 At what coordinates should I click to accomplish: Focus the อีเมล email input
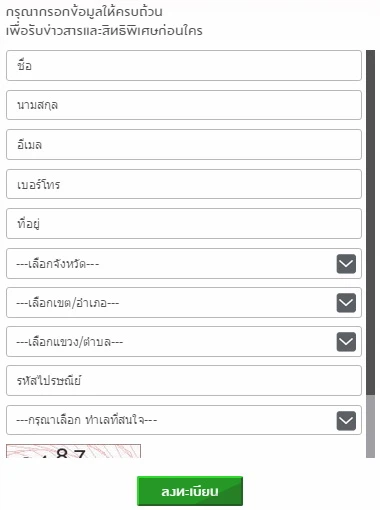pos(184,145)
